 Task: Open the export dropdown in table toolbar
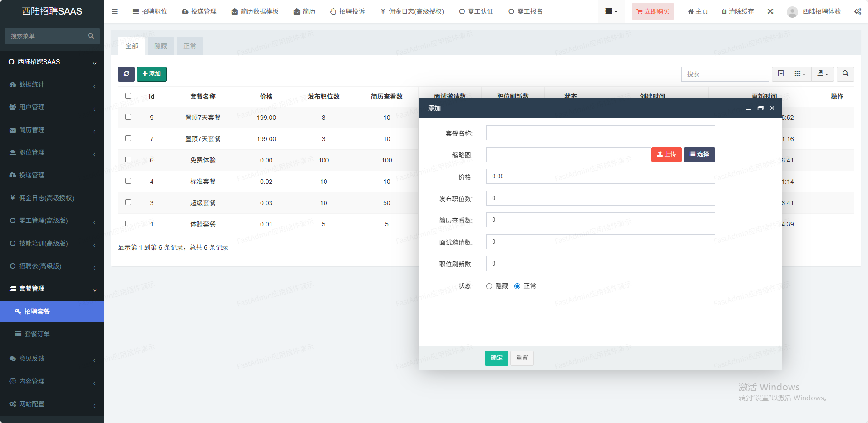(x=823, y=74)
